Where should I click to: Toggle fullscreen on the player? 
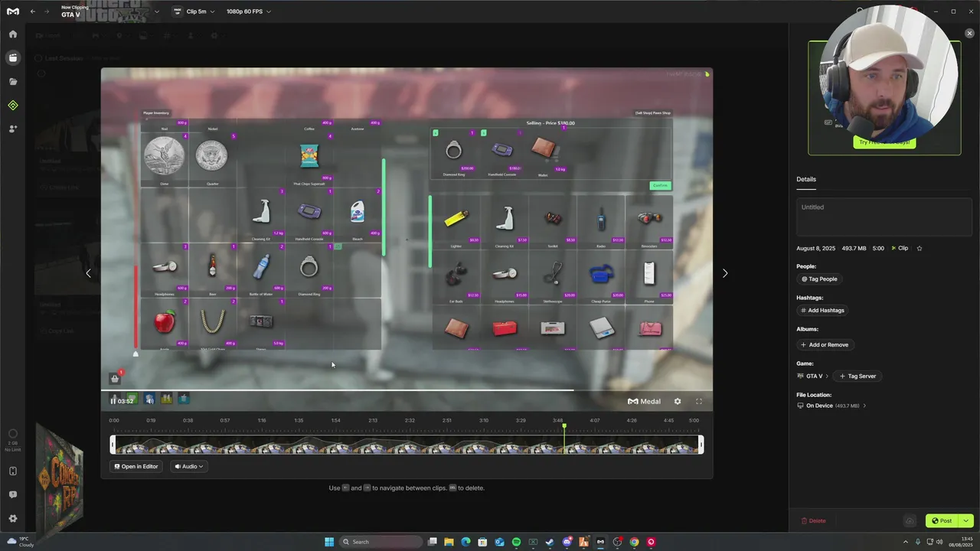(x=699, y=401)
